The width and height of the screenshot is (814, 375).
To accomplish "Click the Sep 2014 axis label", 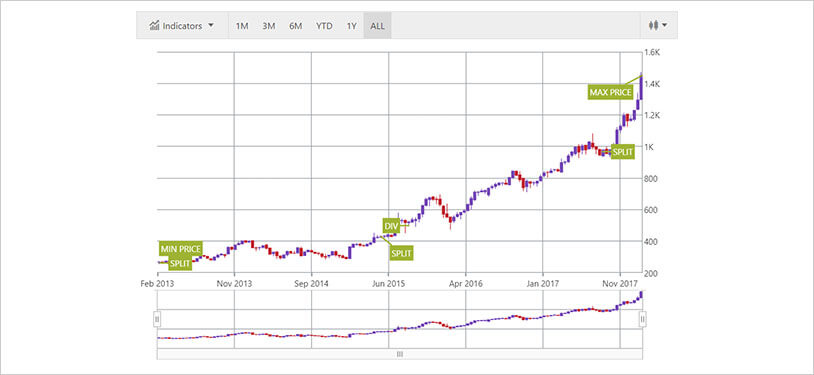I will [x=311, y=284].
